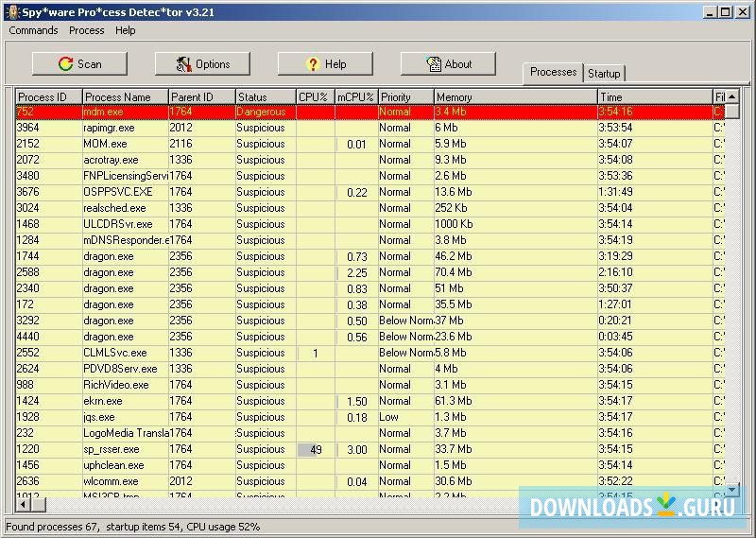
Task: Select the dangerous mdm.exe process row
Action: click(x=370, y=112)
